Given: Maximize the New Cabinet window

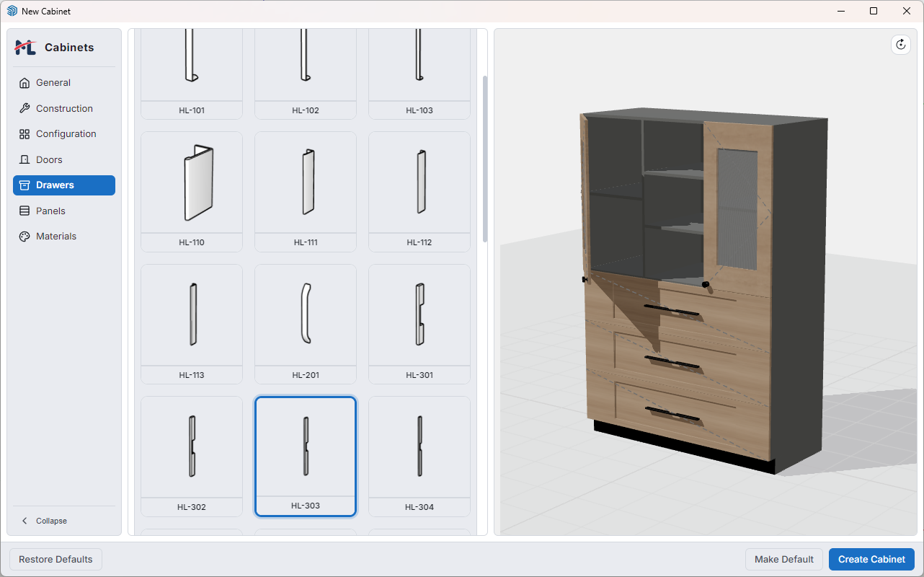Looking at the screenshot, I should coord(874,11).
